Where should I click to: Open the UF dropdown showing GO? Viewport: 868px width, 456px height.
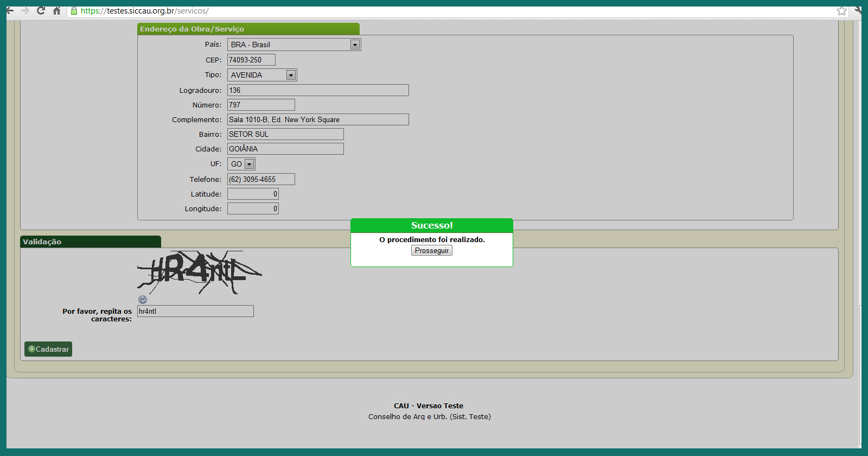(241, 164)
